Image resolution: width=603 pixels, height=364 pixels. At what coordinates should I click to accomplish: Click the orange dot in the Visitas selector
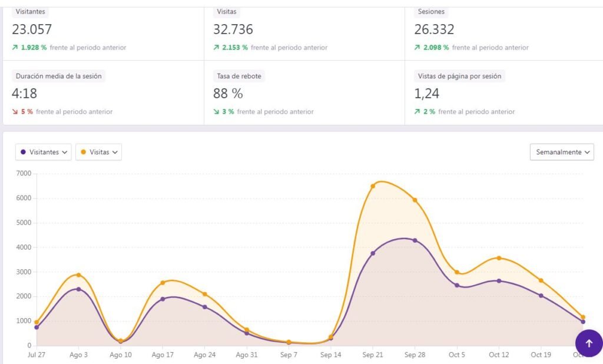tap(83, 152)
